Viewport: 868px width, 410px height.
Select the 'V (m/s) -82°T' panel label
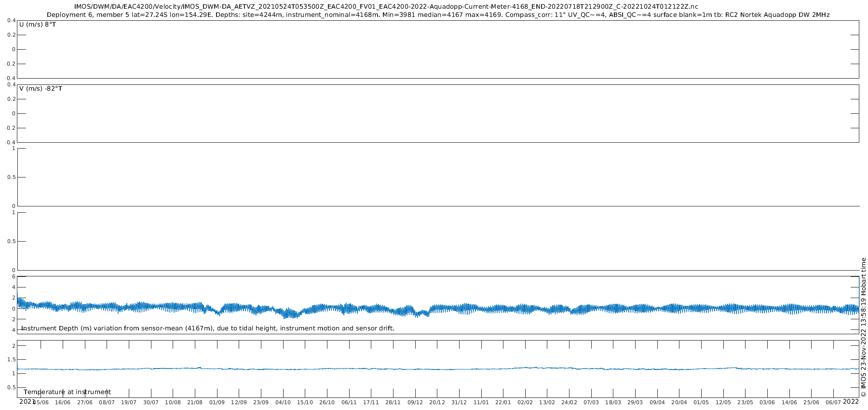coord(41,89)
